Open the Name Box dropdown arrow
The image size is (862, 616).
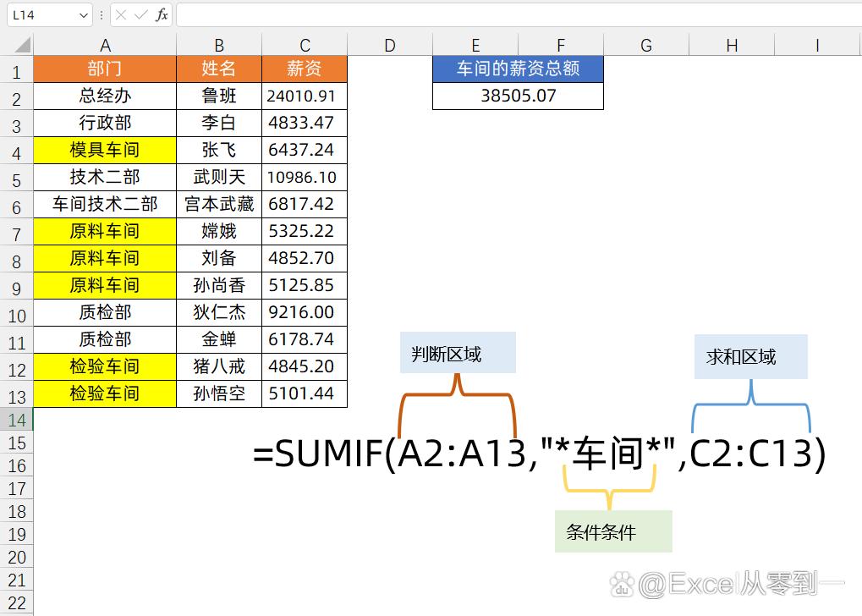point(84,15)
